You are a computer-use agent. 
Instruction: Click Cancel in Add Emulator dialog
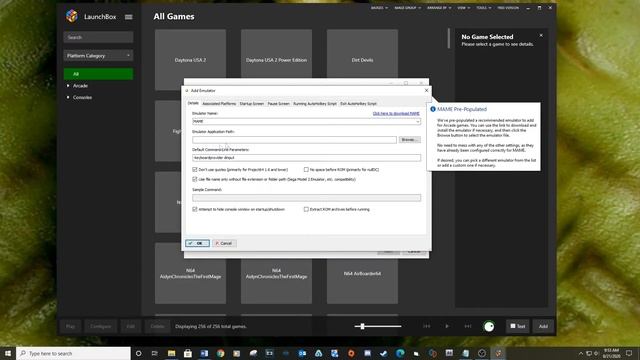coord(224,243)
